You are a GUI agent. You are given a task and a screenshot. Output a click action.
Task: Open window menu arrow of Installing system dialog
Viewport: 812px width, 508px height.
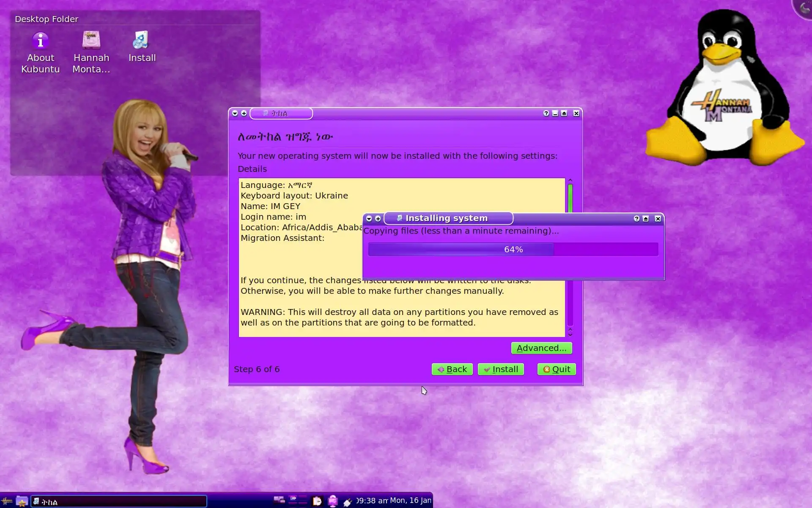pyautogui.click(x=369, y=219)
